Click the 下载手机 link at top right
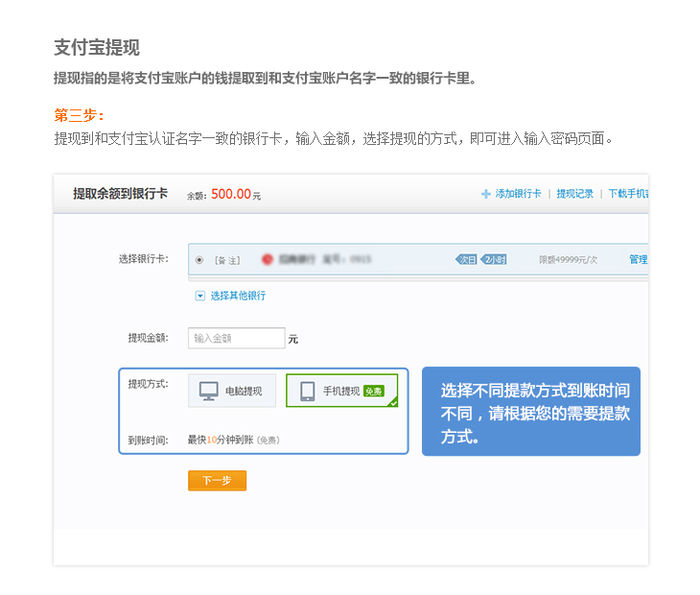The height and width of the screenshot is (595, 700). pyautogui.click(x=629, y=194)
